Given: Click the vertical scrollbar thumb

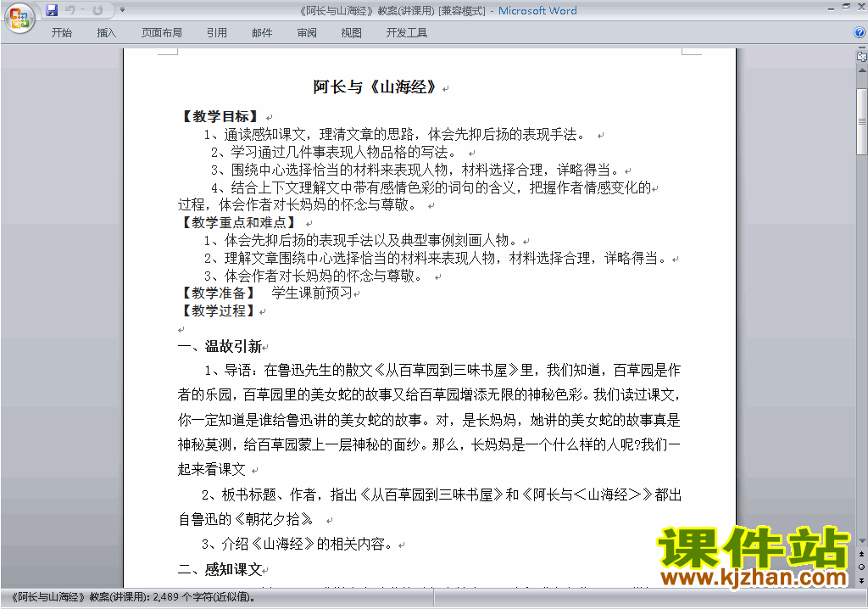Looking at the screenshot, I should (x=862, y=121).
